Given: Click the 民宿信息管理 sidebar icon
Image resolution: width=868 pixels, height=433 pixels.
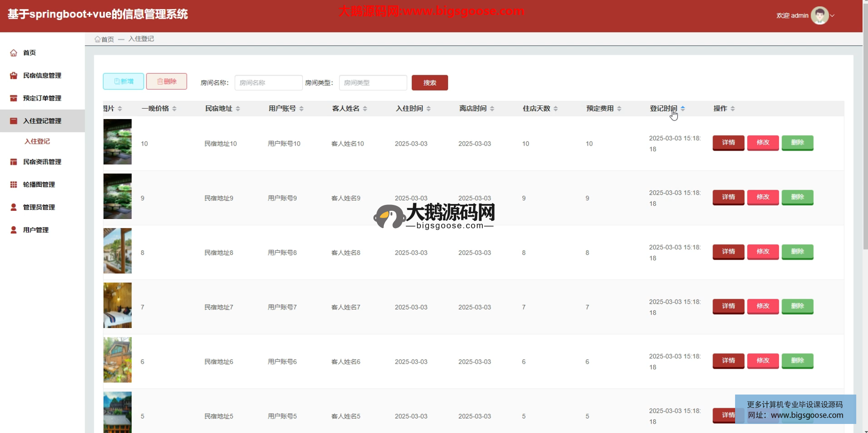Looking at the screenshot, I should point(14,76).
